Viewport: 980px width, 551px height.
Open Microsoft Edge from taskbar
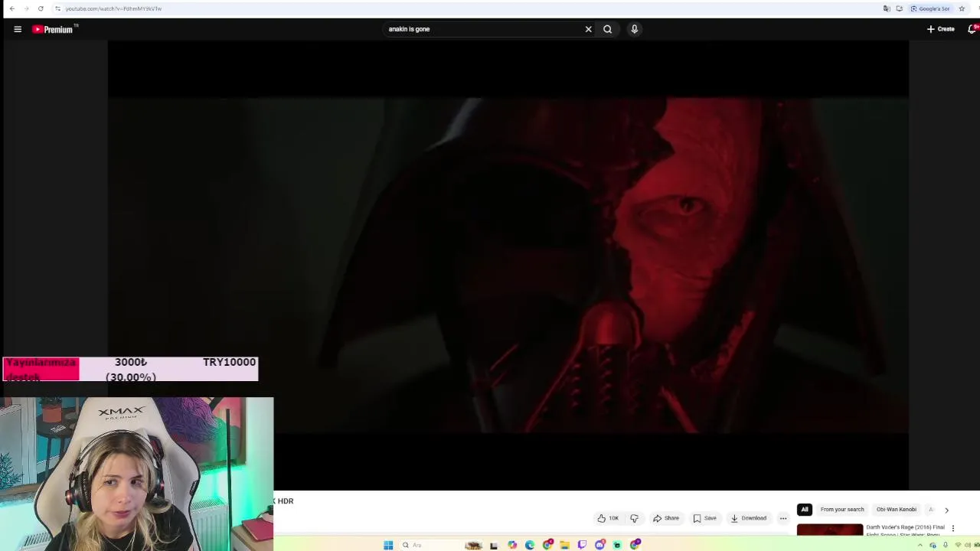click(530, 545)
